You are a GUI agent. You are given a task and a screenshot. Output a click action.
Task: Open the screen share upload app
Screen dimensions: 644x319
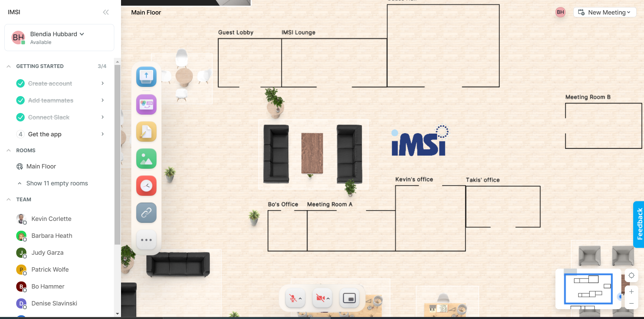pos(146,76)
